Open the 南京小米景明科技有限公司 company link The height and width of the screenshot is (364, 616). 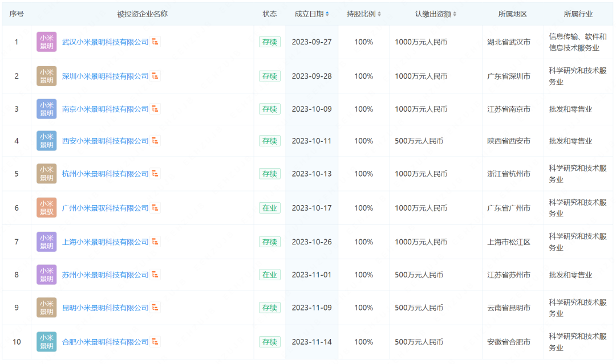click(106, 109)
